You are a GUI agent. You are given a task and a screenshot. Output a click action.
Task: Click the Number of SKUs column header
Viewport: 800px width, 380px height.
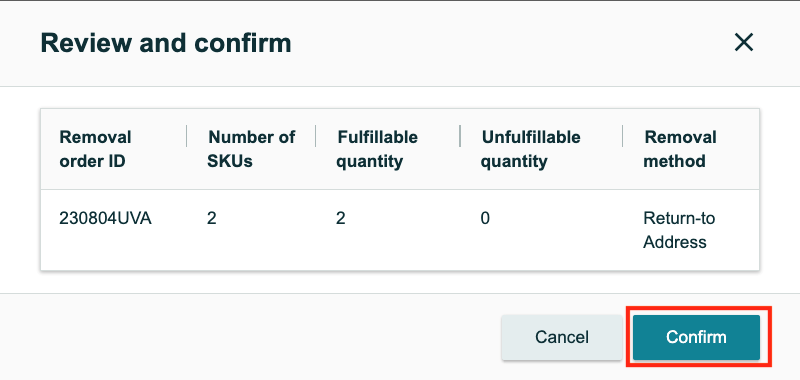click(x=252, y=149)
